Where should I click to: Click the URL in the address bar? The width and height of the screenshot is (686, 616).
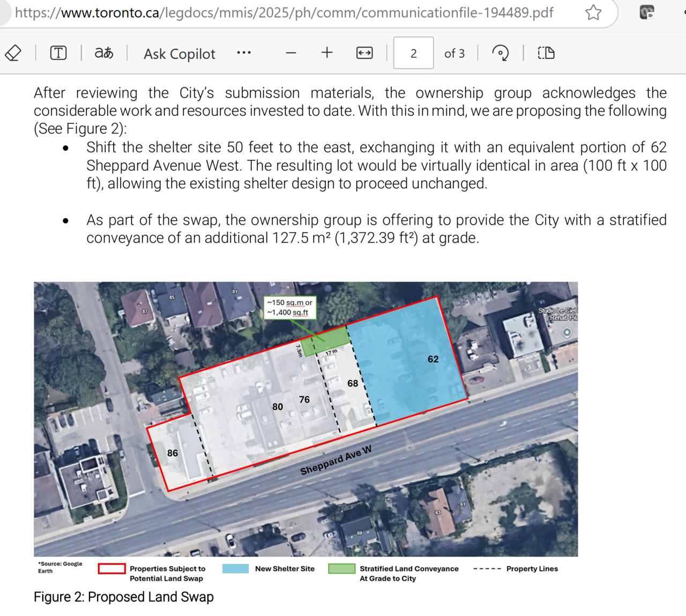[284, 12]
